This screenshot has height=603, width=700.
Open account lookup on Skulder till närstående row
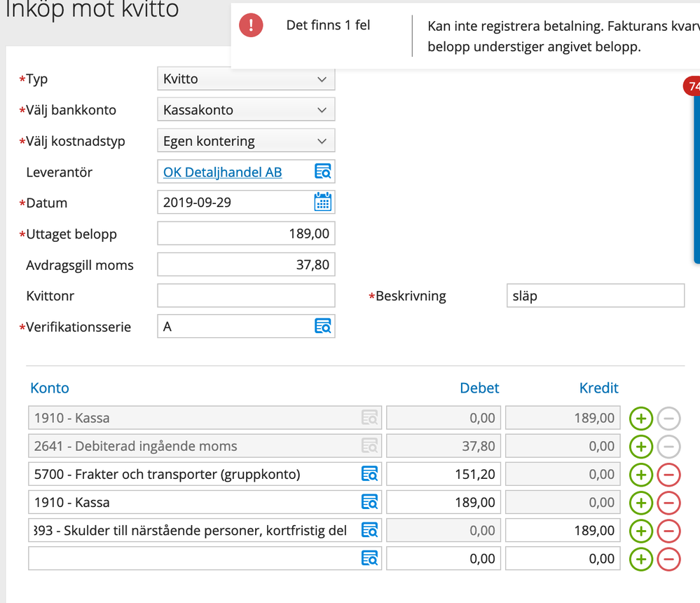(370, 530)
